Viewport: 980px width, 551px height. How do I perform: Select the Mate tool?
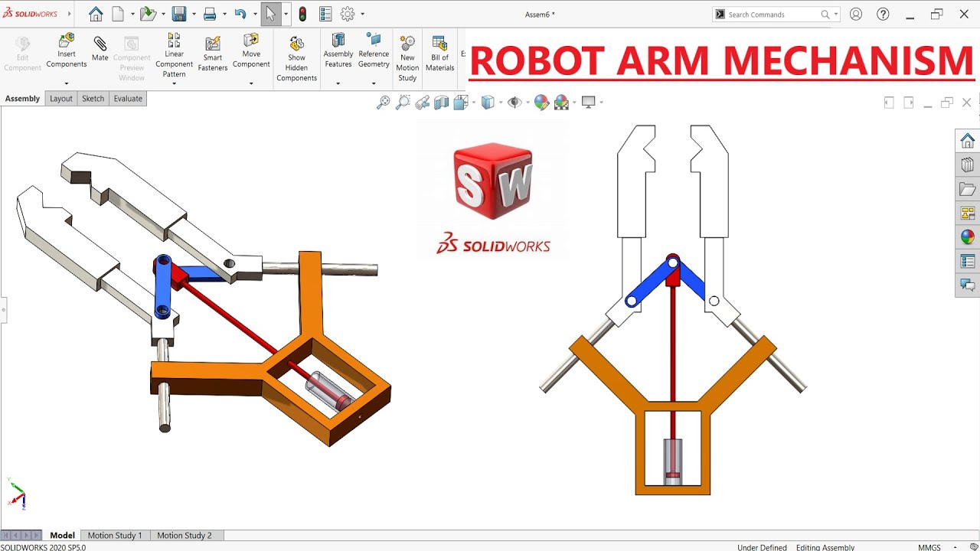(100, 48)
